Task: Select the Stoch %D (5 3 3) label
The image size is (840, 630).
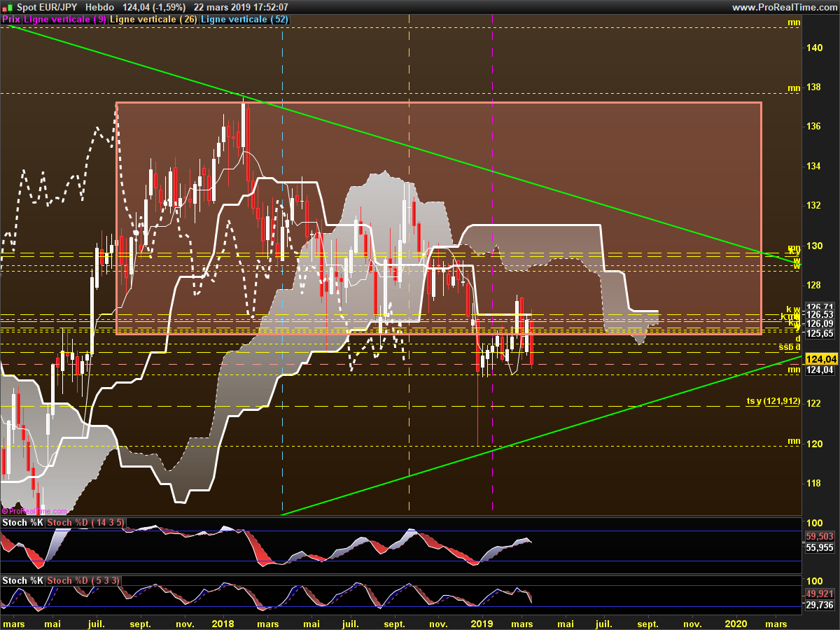Action: [x=82, y=581]
